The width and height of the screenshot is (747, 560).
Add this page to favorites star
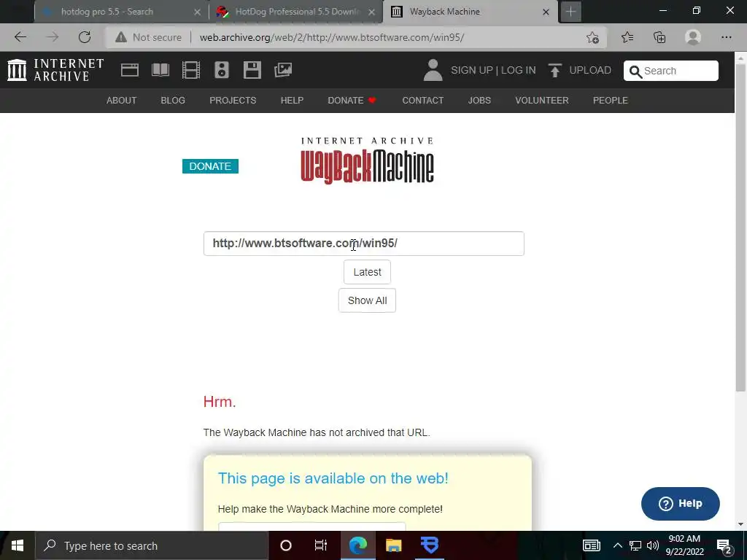[592, 37]
